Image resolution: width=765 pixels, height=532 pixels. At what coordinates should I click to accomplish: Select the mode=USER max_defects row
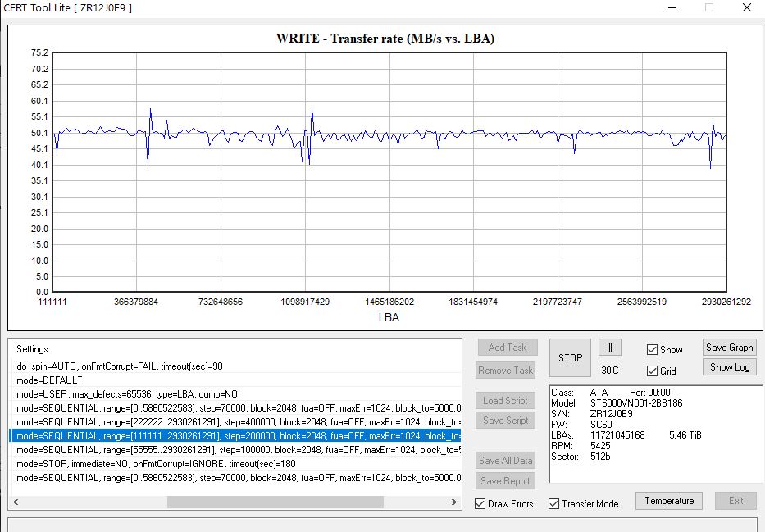coord(235,394)
